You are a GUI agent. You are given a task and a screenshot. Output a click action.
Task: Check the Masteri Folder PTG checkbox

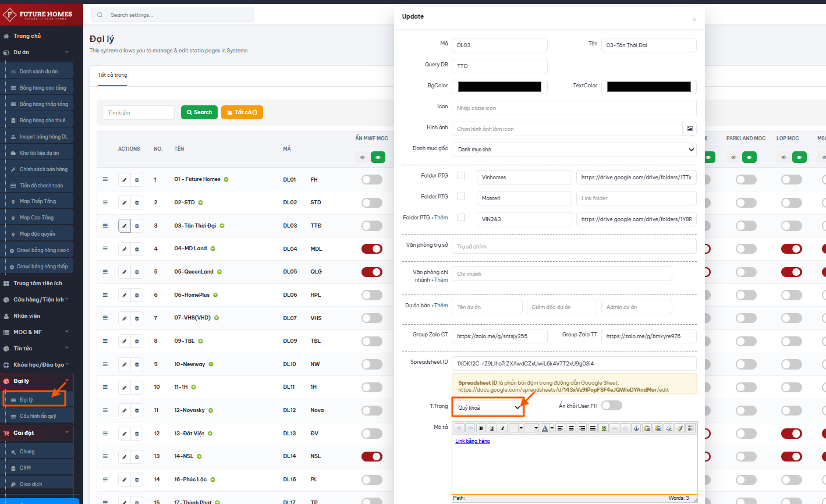(x=461, y=196)
